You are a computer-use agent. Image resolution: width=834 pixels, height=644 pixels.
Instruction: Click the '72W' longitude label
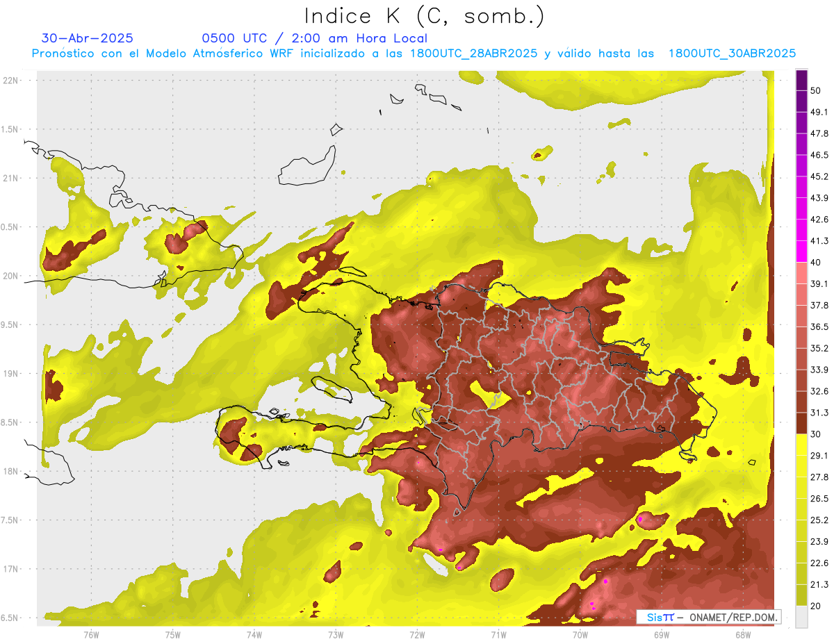tap(417, 635)
